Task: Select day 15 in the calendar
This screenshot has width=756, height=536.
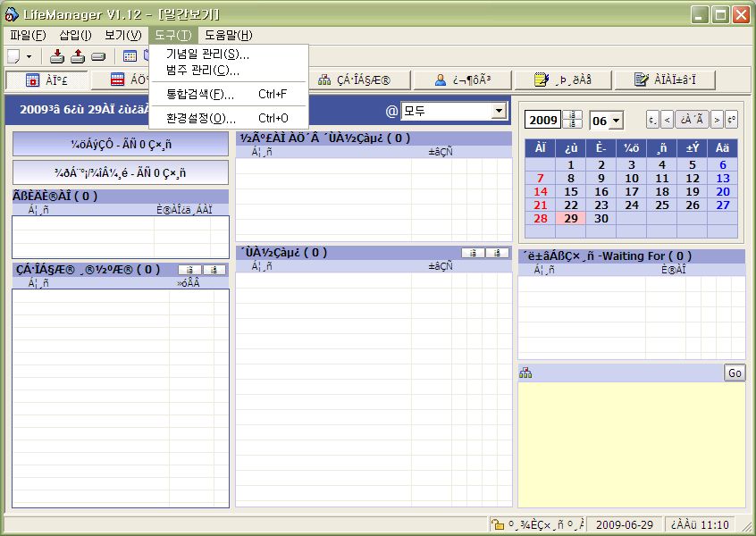Action: pyautogui.click(x=571, y=191)
